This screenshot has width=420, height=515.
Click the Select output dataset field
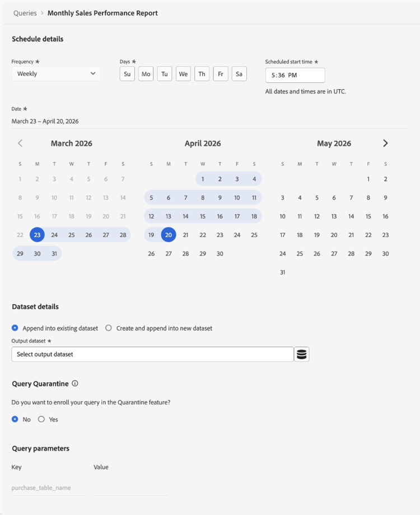point(152,354)
